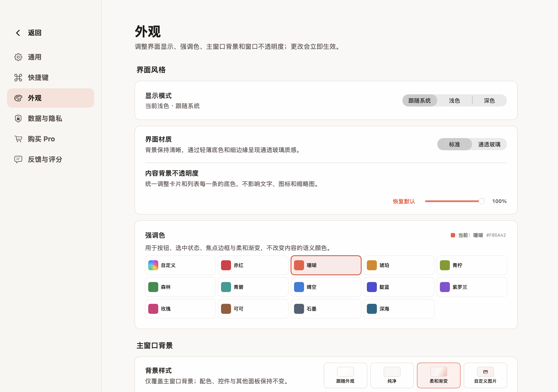The image size is (558, 392).
Task: Click the 购买 Pro sidebar entry
Action: coord(51,139)
